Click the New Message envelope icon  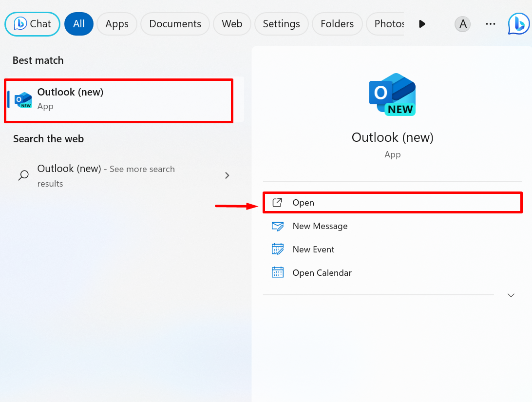[x=277, y=226]
